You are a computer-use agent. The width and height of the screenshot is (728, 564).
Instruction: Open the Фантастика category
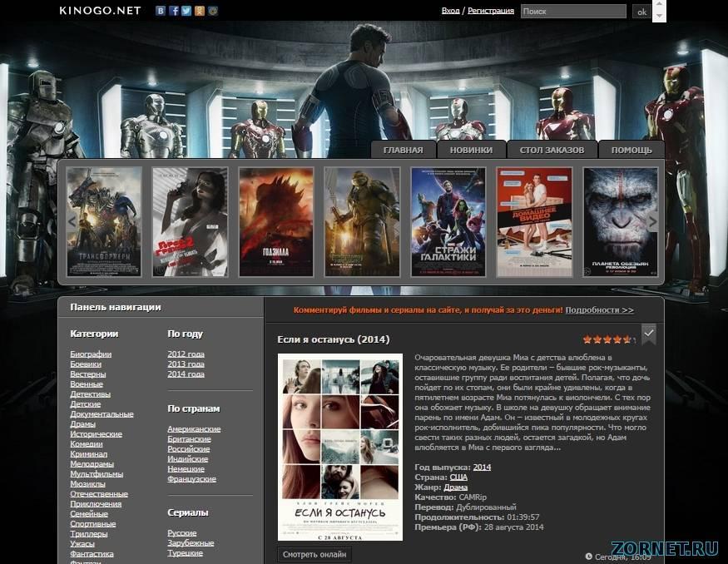tap(92, 554)
